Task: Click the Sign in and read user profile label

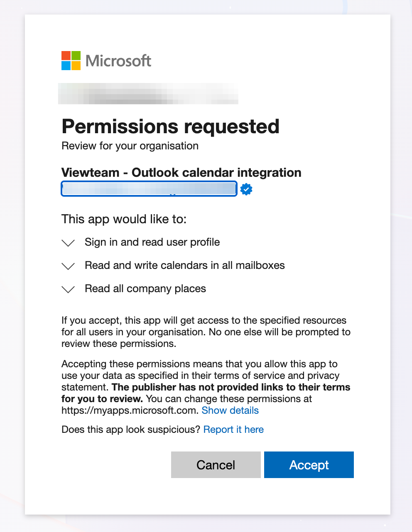Action: point(152,242)
